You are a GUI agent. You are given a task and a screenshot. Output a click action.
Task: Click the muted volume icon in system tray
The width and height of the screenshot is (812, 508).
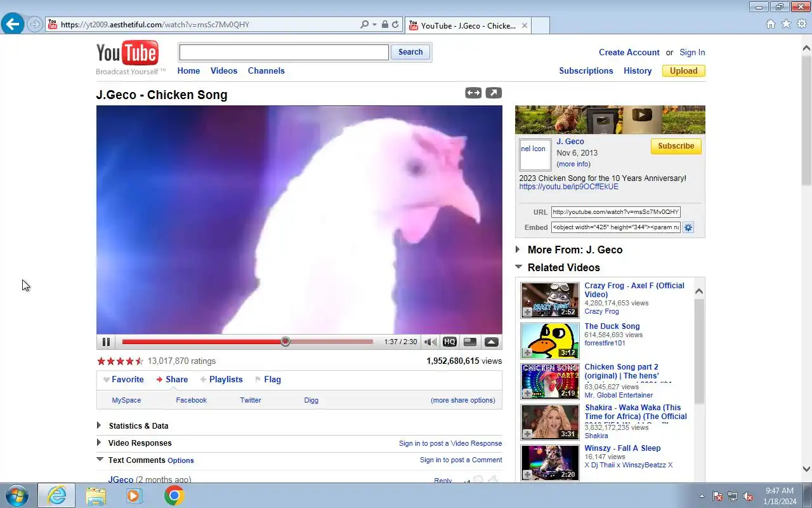pos(749,496)
